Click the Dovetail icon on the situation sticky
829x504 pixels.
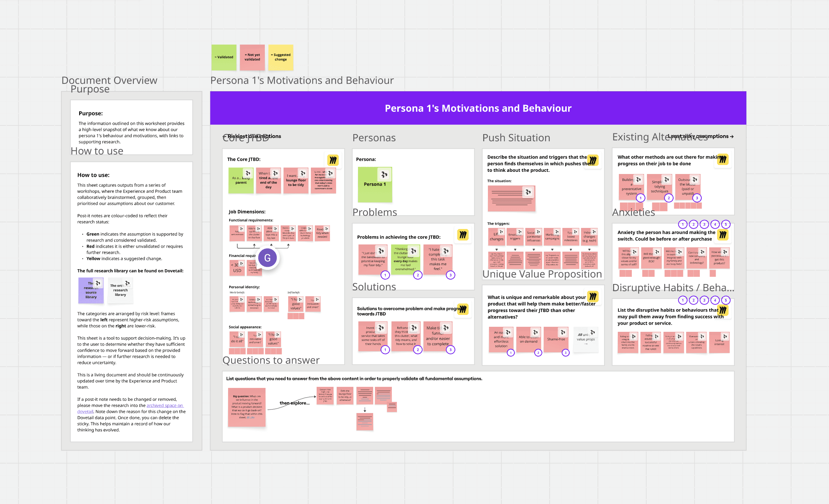pyautogui.click(x=528, y=192)
